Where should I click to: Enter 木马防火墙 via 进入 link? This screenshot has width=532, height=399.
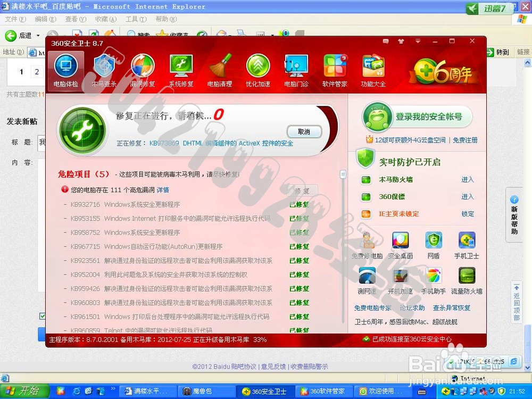pos(468,179)
